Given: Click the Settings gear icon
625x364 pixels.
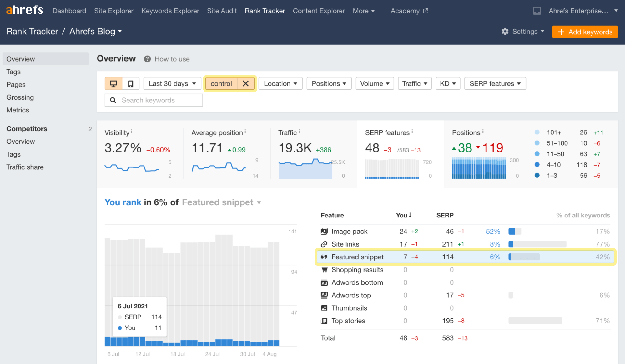Looking at the screenshot, I should [505, 32].
